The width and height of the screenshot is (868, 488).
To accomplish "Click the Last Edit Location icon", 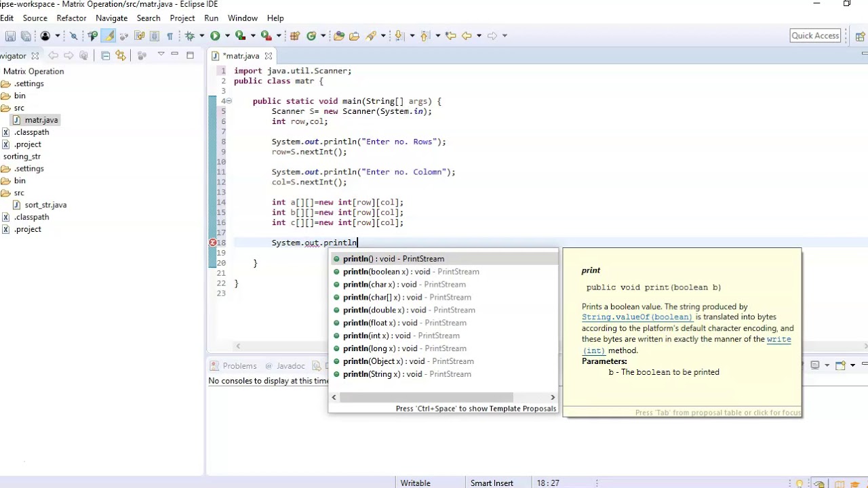I will click(x=450, y=36).
